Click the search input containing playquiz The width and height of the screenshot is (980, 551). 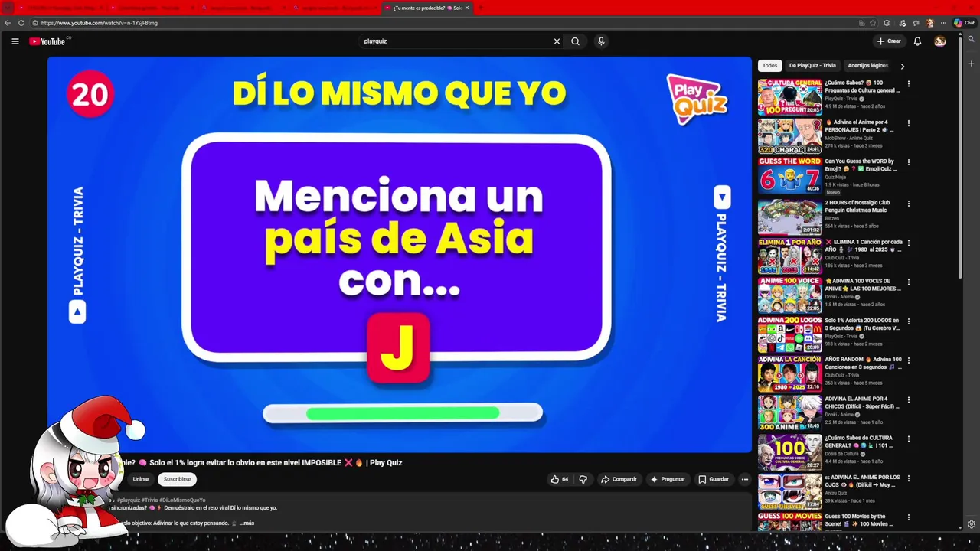coord(455,41)
